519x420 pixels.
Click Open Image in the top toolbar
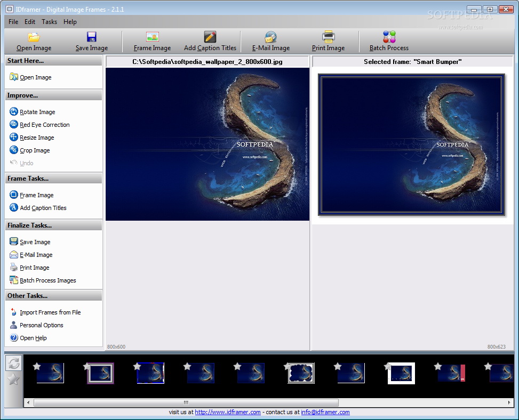pyautogui.click(x=34, y=42)
